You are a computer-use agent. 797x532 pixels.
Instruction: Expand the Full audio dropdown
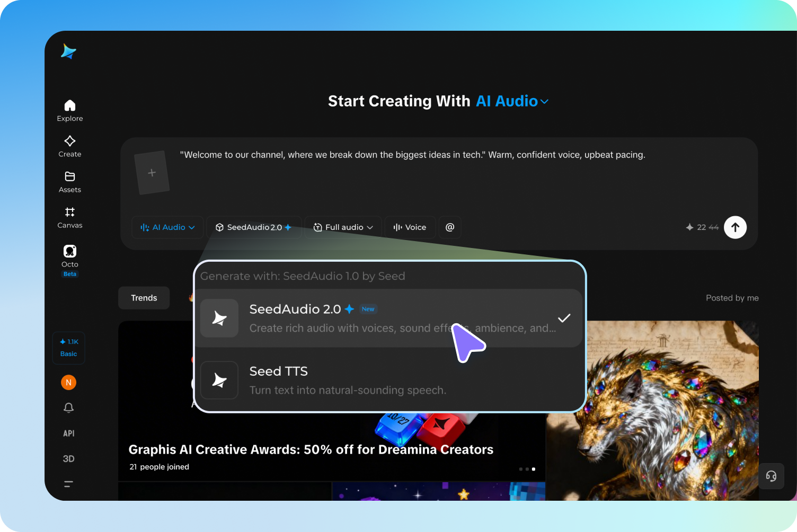tap(343, 227)
